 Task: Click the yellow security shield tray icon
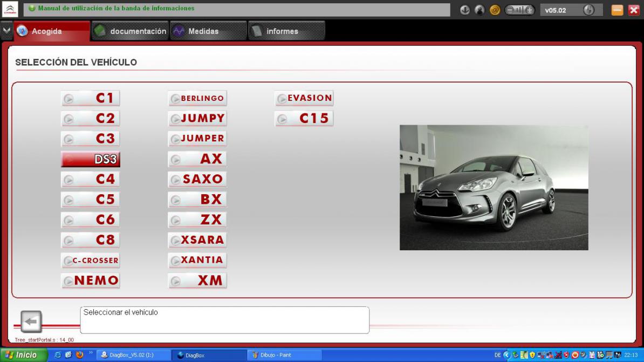pos(532,355)
